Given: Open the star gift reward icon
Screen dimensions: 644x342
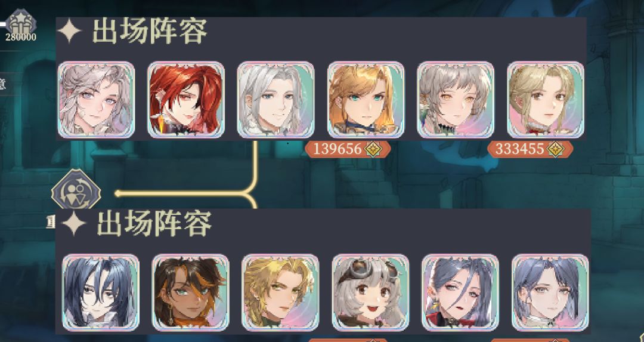Looking at the screenshot, I should coord(21,23).
